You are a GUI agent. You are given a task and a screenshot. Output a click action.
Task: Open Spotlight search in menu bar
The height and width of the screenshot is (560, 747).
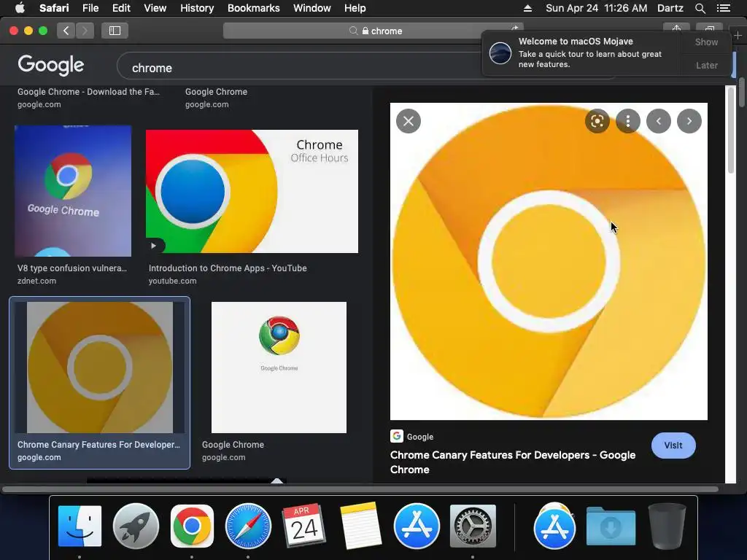(700, 8)
